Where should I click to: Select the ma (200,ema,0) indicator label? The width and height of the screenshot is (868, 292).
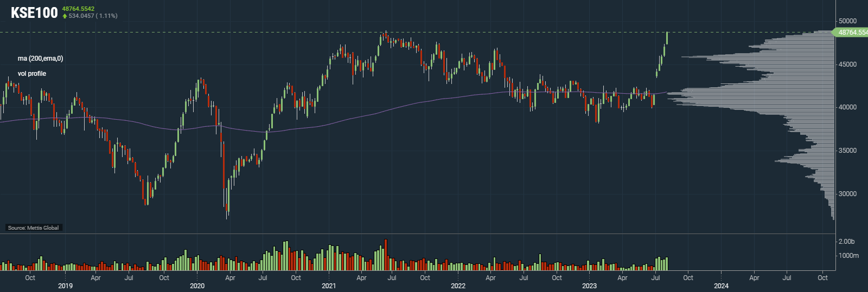tap(40, 59)
